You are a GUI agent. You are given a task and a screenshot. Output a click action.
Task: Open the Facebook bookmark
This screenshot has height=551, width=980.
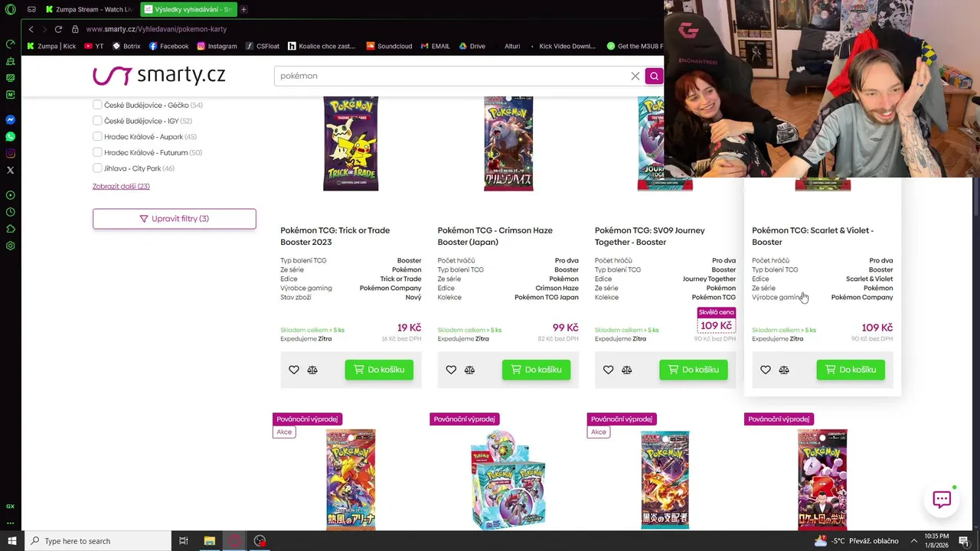click(169, 46)
